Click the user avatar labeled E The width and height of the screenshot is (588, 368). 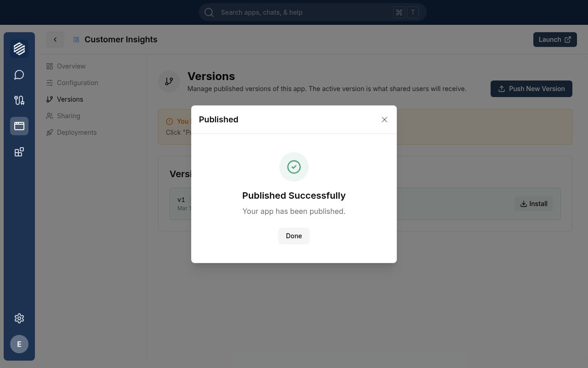[x=19, y=344]
